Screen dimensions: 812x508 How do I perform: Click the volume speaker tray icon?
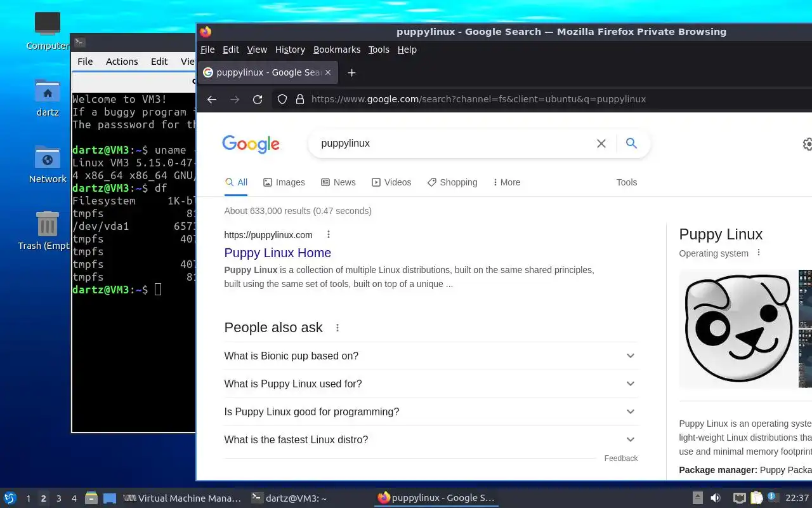(x=715, y=498)
